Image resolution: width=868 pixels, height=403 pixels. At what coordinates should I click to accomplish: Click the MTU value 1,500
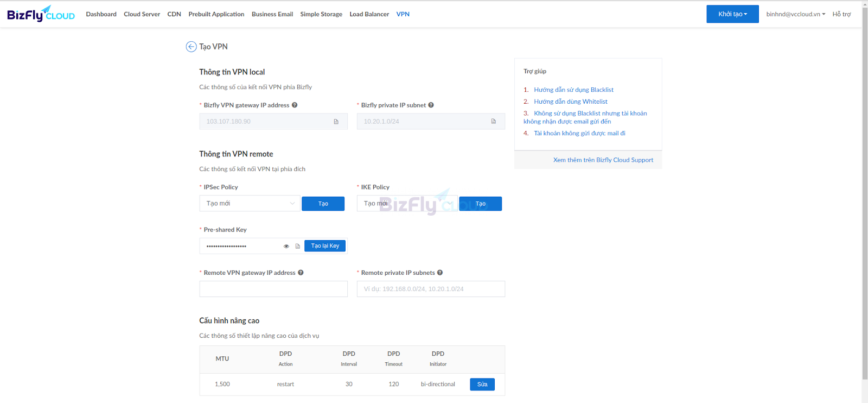[x=222, y=385]
